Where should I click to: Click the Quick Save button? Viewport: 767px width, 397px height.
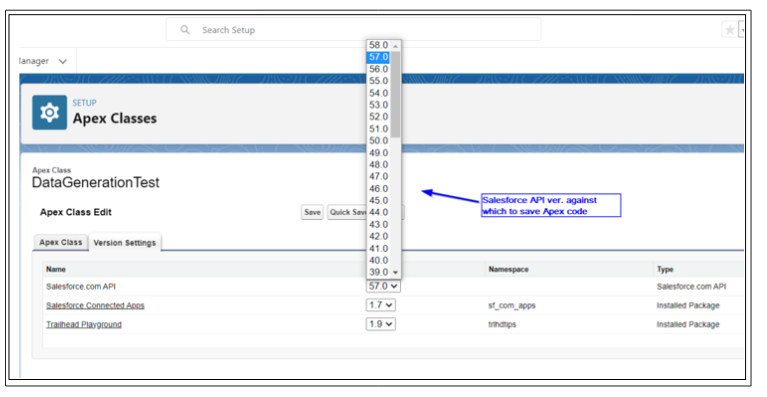pos(347,212)
